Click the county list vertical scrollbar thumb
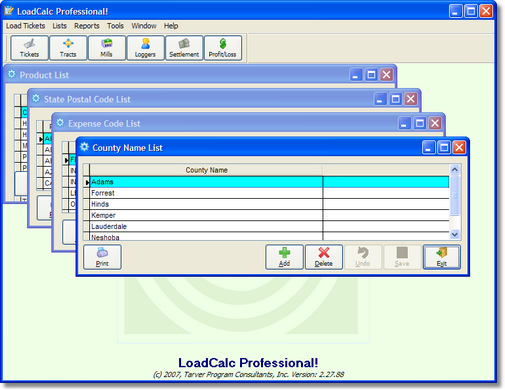The image size is (505, 391). tap(455, 195)
